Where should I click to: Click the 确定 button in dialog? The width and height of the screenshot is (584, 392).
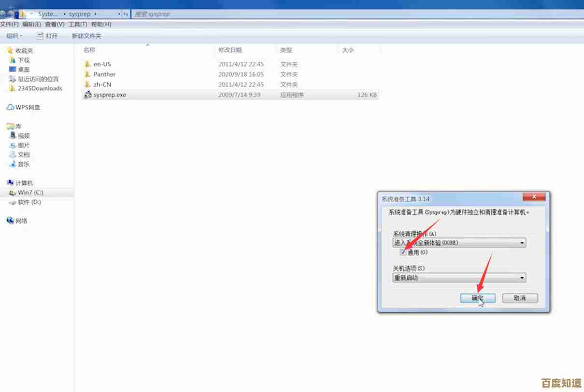click(477, 298)
